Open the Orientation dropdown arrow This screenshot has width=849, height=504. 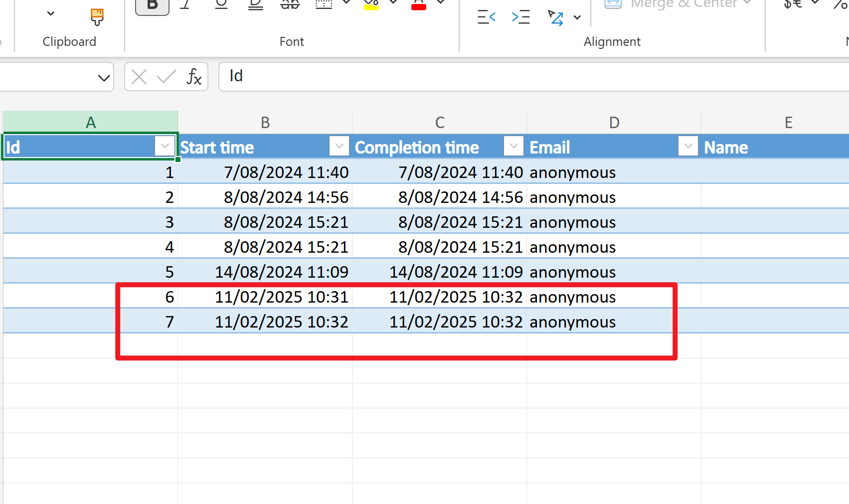pyautogui.click(x=577, y=17)
